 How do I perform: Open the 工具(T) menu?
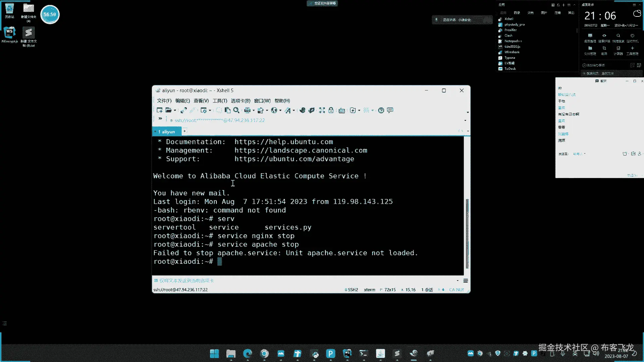click(x=220, y=101)
